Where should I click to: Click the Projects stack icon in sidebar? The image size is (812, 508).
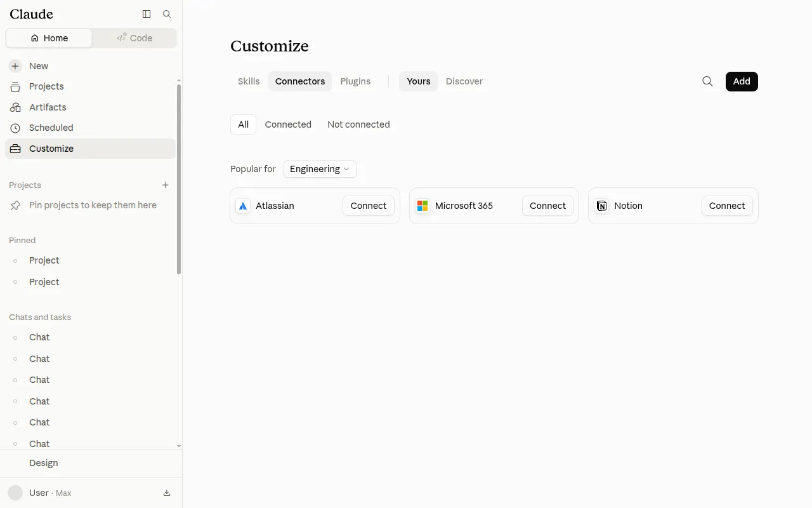(x=15, y=86)
